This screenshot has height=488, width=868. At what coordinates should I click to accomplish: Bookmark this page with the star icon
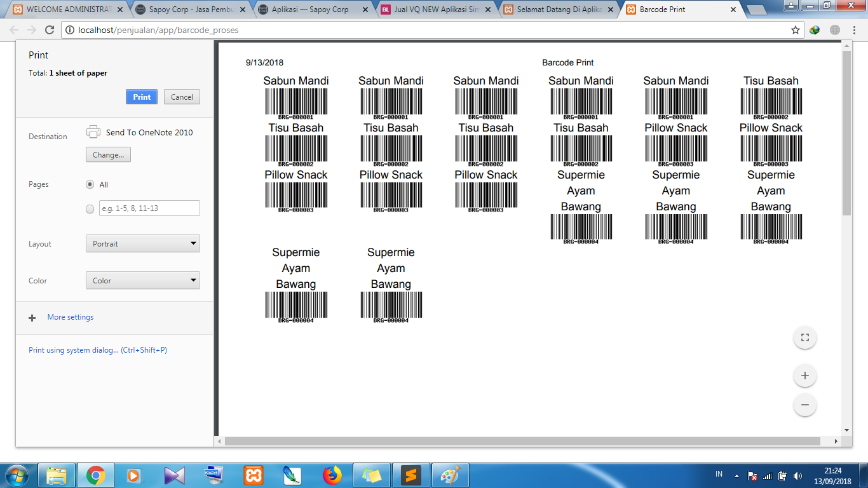[795, 30]
